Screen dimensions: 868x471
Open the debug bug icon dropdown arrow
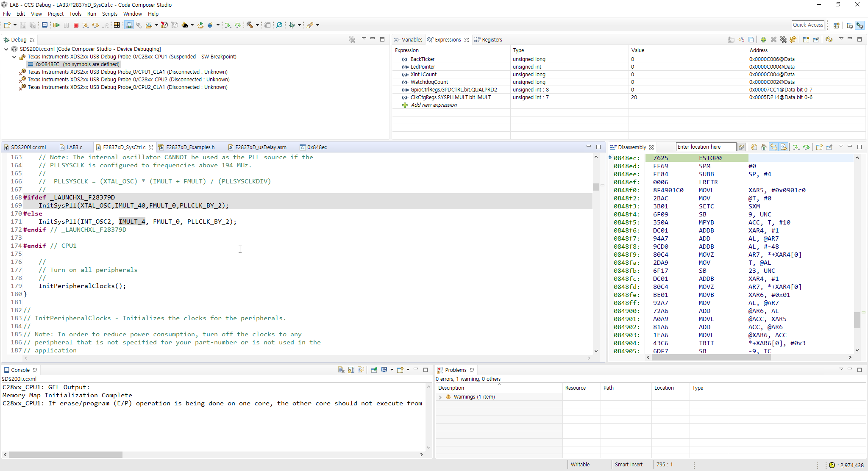(299, 25)
